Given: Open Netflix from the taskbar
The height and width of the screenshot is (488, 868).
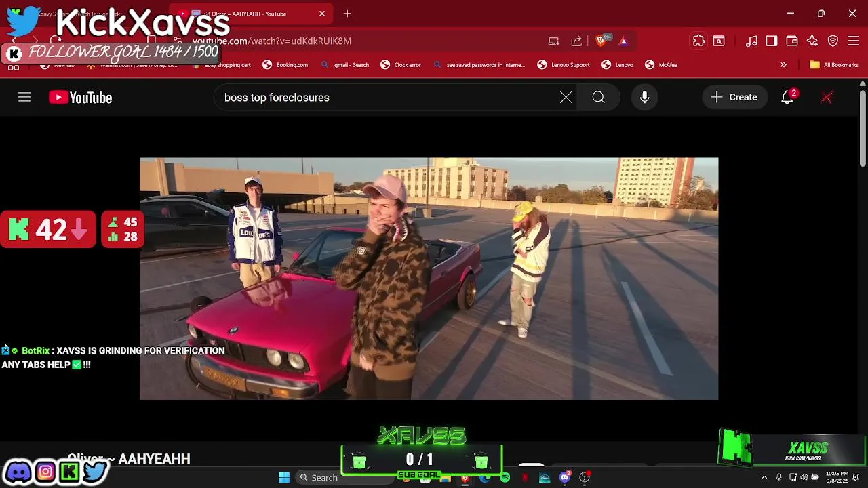Looking at the screenshot, I should [525, 477].
